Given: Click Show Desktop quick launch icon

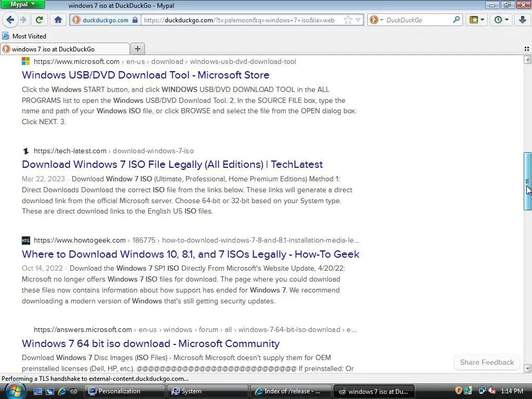Looking at the screenshot, I should tap(37, 391).
